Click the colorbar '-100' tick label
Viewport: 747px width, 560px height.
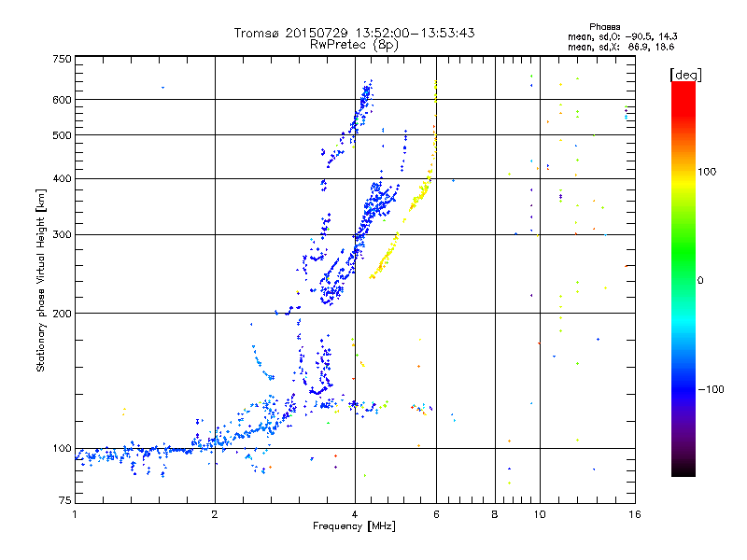pyautogui.click(x=711, y=389)
